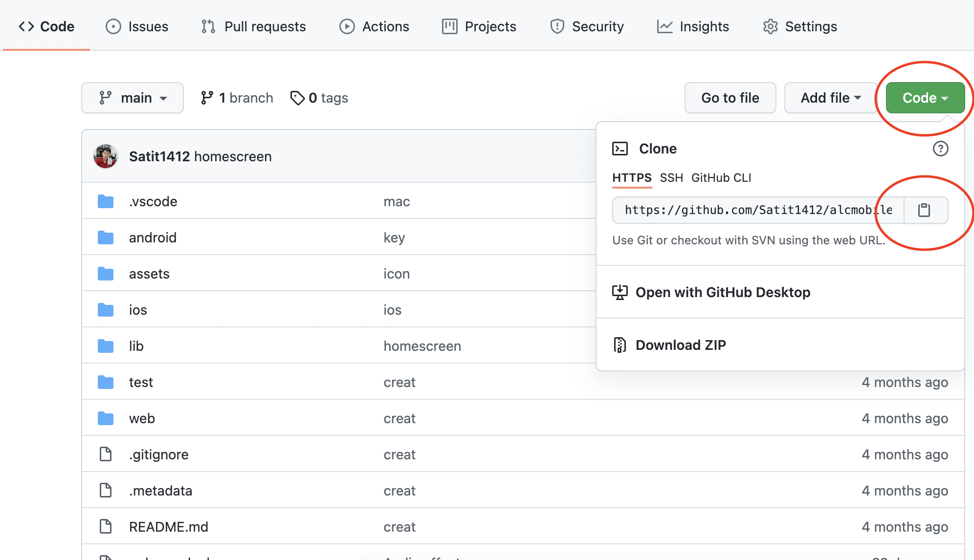
Task: Click the Go to file button
Action: 730,98
